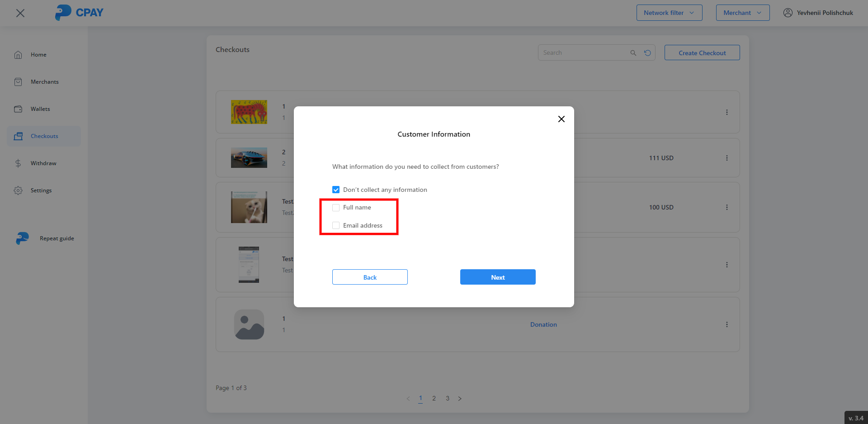
Task: Open the Merchant dropdown
Action: point(742,13)
